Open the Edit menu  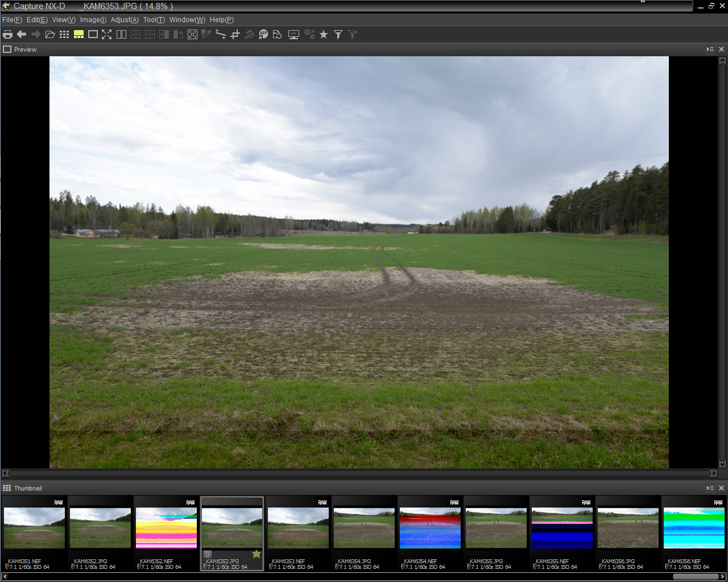[37, 20]
